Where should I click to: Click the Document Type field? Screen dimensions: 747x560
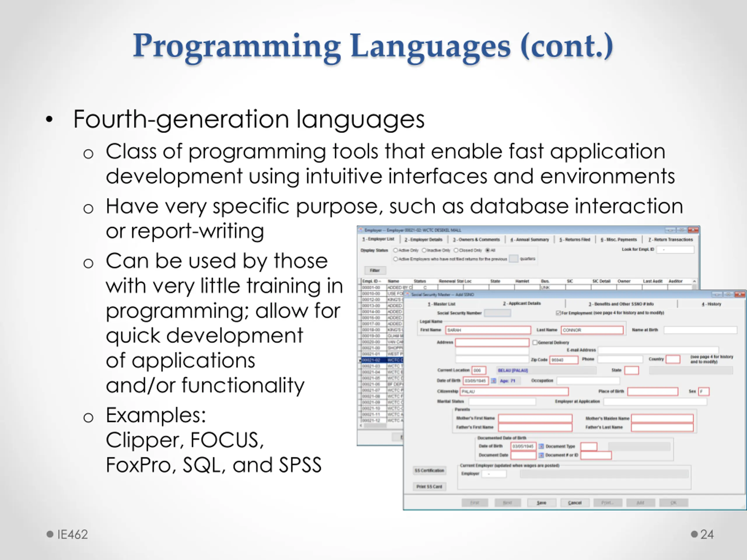pos(589,446)
